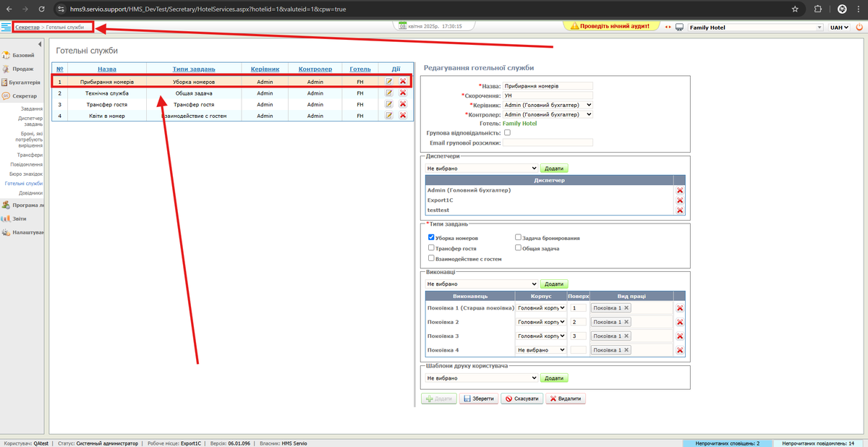Delete the Квіти в номер row
Screen dimensions: 868x447
[403, 115]
